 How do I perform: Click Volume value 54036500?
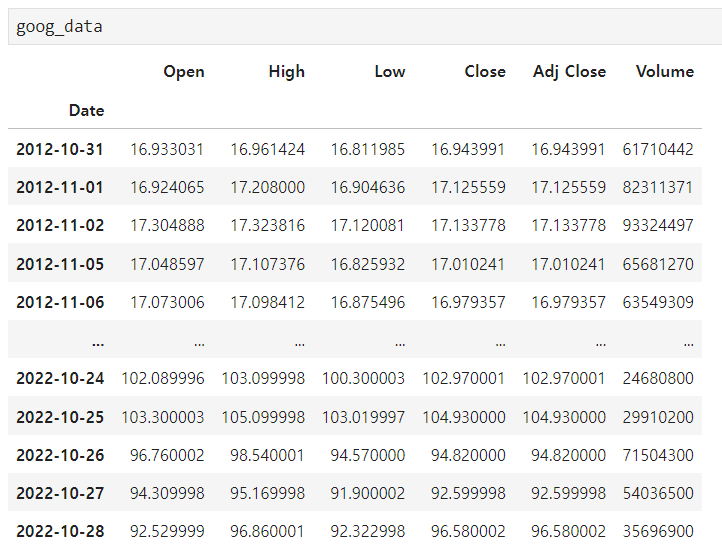(x=658, y=493)
